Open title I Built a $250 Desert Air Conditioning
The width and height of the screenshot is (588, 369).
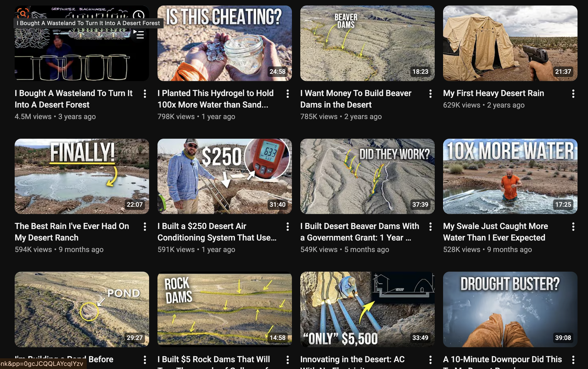click(217, 232)
